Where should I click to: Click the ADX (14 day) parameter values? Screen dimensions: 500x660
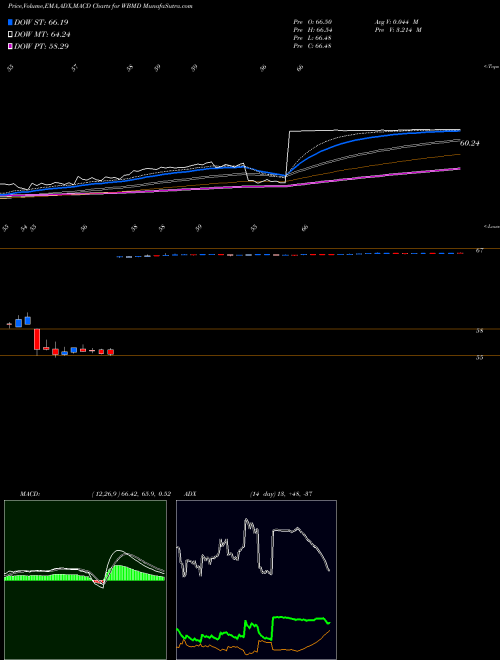click(x=281, y=494)
